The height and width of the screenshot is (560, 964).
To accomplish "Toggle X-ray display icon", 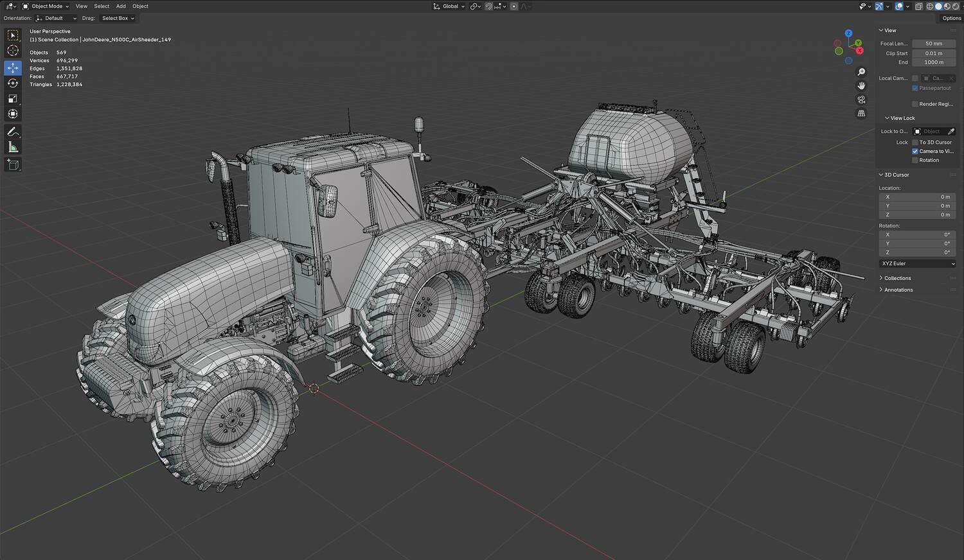I will point(919,6).
